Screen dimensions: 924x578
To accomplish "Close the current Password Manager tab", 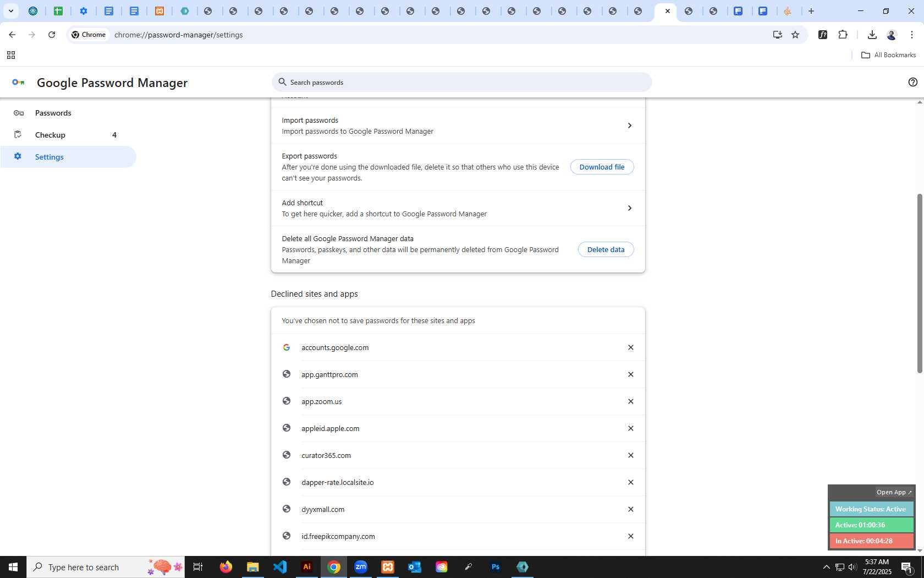I will pos(668,11).
